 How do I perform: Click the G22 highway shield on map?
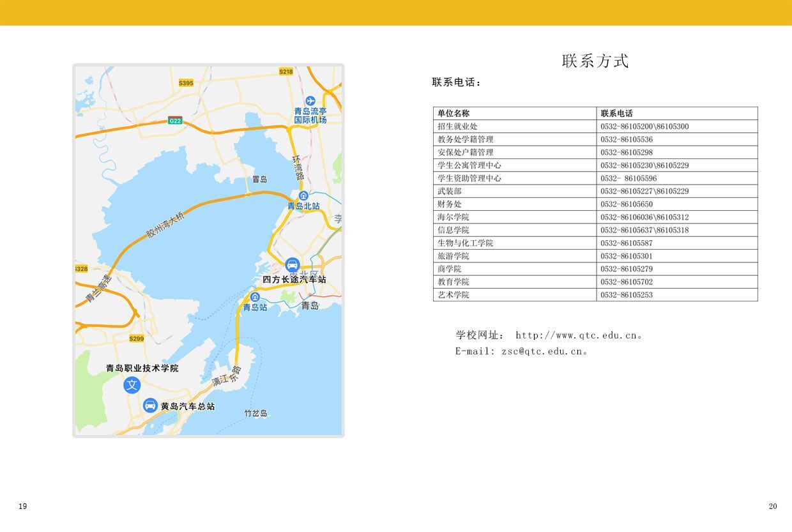click(175, 121)
